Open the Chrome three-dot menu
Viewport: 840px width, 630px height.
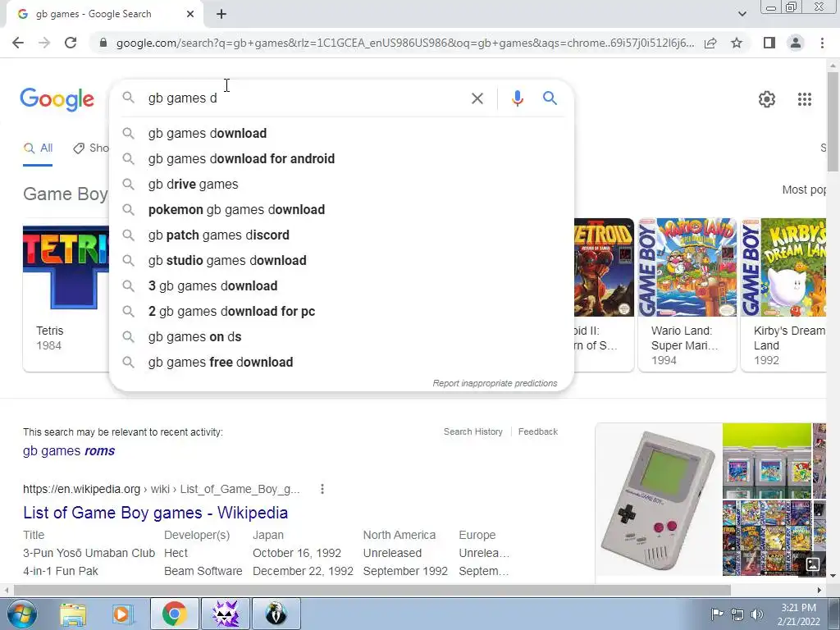822,43
